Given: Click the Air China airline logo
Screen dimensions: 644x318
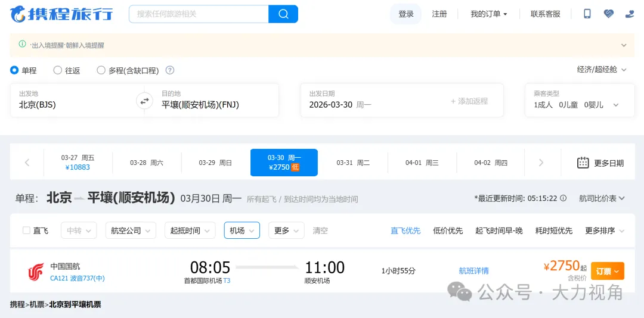Looking at the screenshot, I should [36, 271].
